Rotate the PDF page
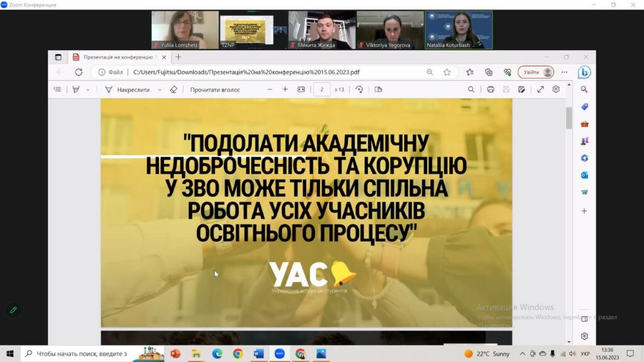644x362 pixels. [359, 89]
